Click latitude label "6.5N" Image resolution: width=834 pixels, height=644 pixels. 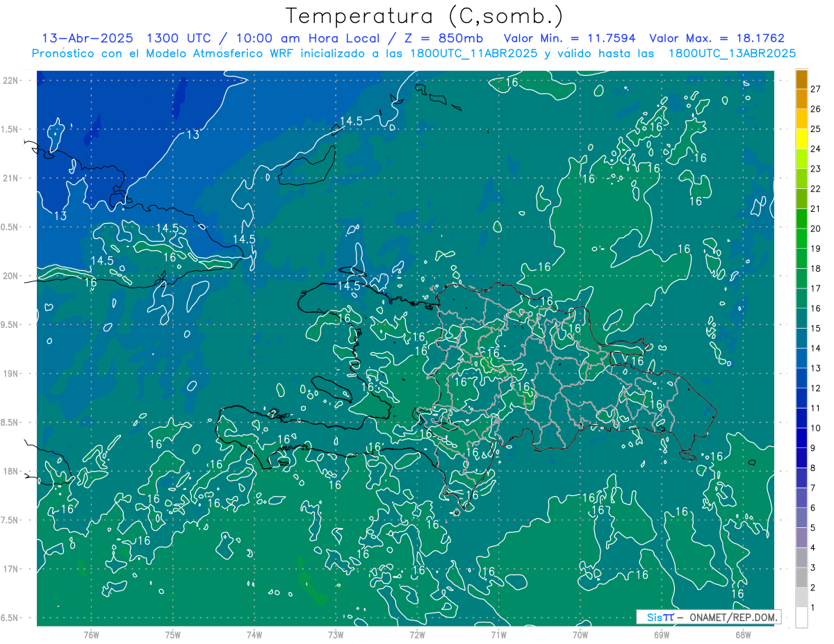(9, 618)
